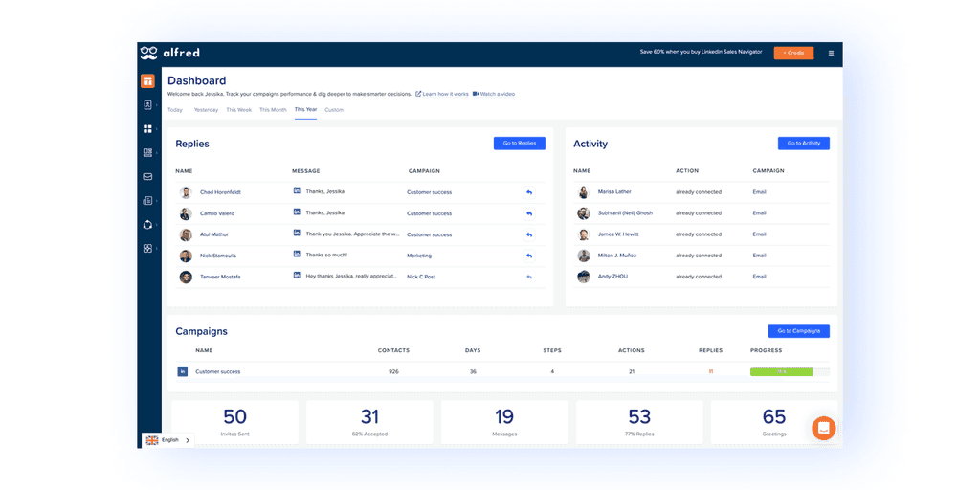Click Marisa Lather's avatar in Activity
The image size is (980, 490).
[x=583, y=192]
